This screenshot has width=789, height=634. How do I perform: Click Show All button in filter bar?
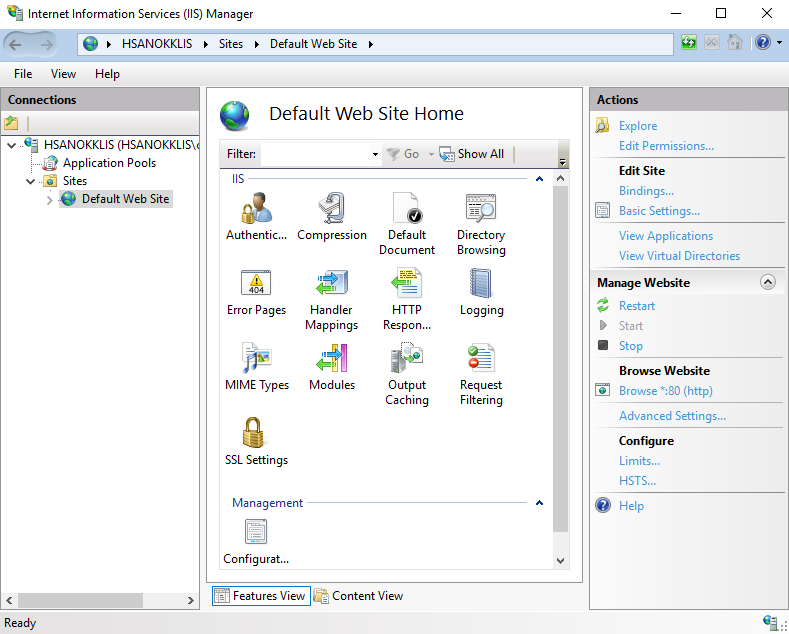tap(471, 154)
